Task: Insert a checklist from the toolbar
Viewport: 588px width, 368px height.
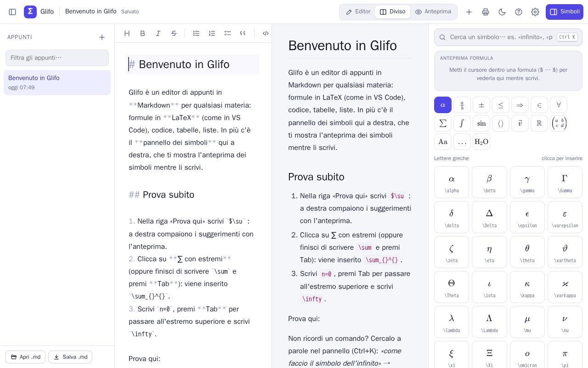Action: [227, 33]
